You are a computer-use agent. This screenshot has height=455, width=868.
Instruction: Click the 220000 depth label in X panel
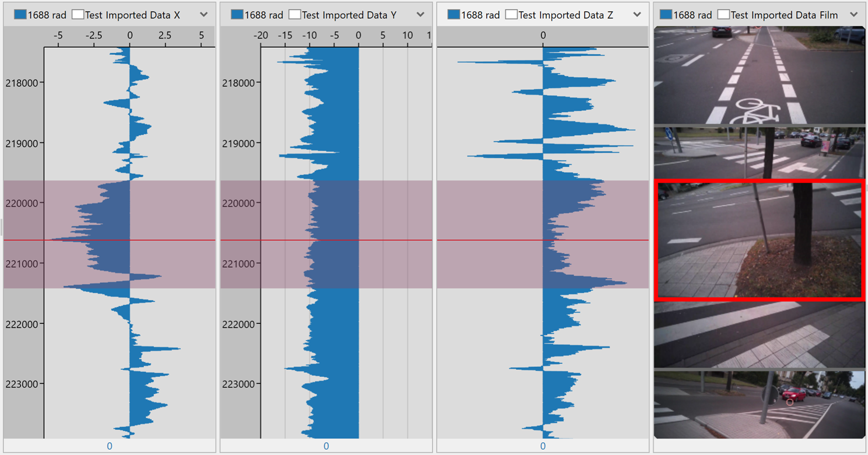click(22, 204)
